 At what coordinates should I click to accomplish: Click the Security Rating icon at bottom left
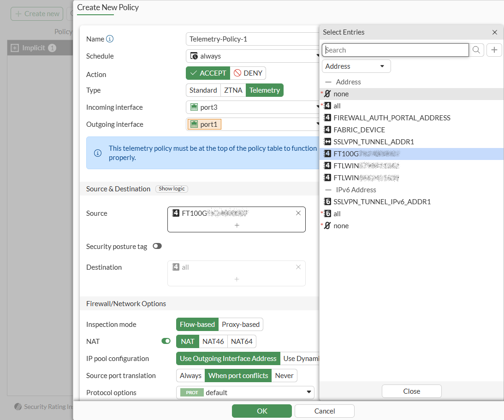[x=18, y=407]
